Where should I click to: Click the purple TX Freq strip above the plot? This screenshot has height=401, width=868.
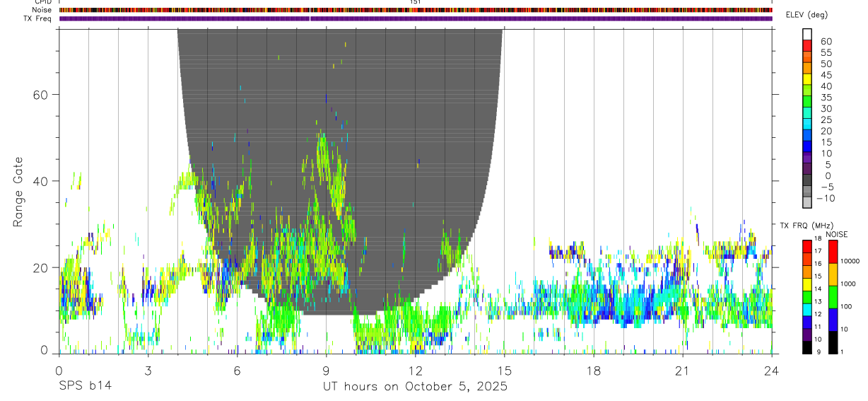pos(416,18)
